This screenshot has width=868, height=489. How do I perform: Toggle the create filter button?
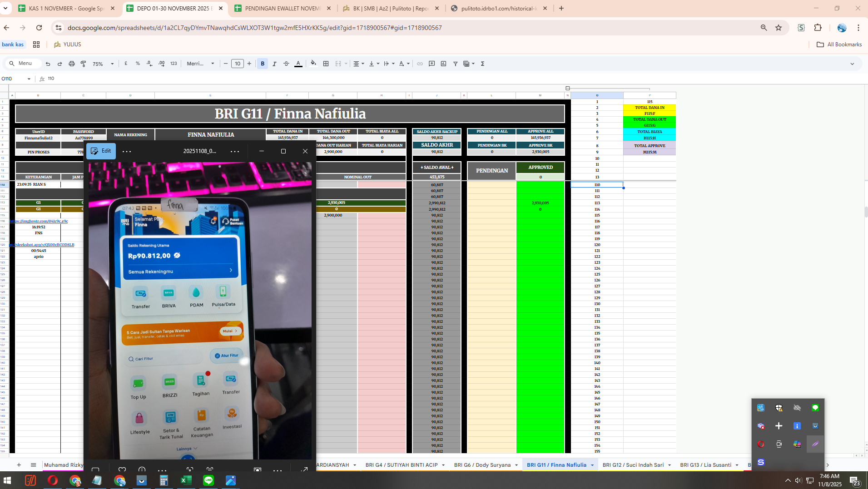(x=455, y=64)
